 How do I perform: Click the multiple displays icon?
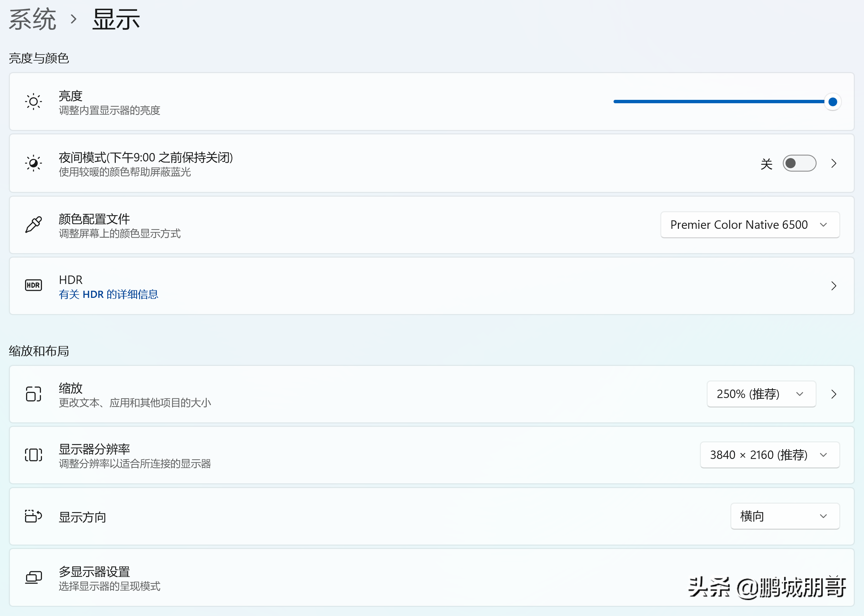point(34,578)
